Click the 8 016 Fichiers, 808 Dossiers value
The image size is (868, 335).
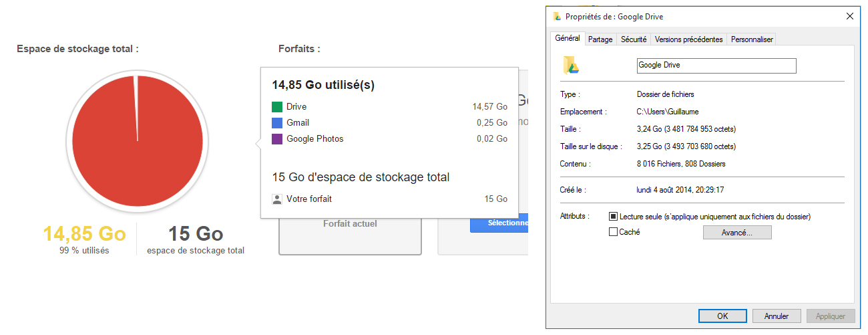tap(681, 164)
